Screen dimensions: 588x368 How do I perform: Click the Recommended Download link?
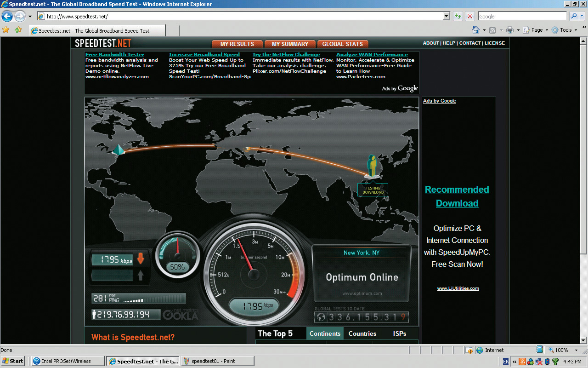point(457,196)
